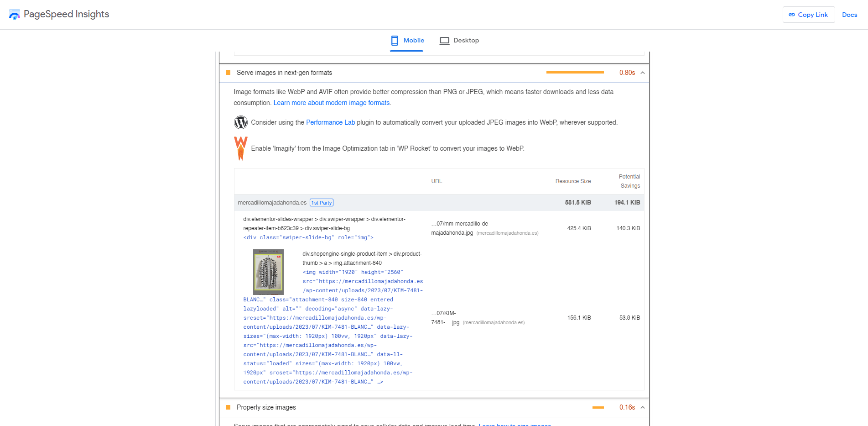Click the Properly size images title
The height and width of the screenshot is (426, 868).
point(266,407)
